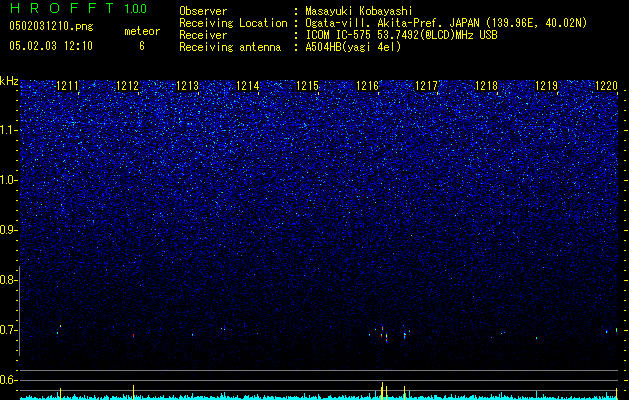Click the gray vertical range bar beside 0.8
The height and width of the screenshot is (400, 629).
point(19,311)
